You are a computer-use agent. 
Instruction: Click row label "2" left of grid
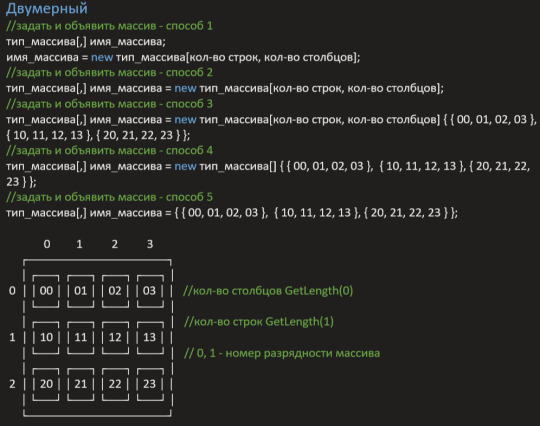12,384
